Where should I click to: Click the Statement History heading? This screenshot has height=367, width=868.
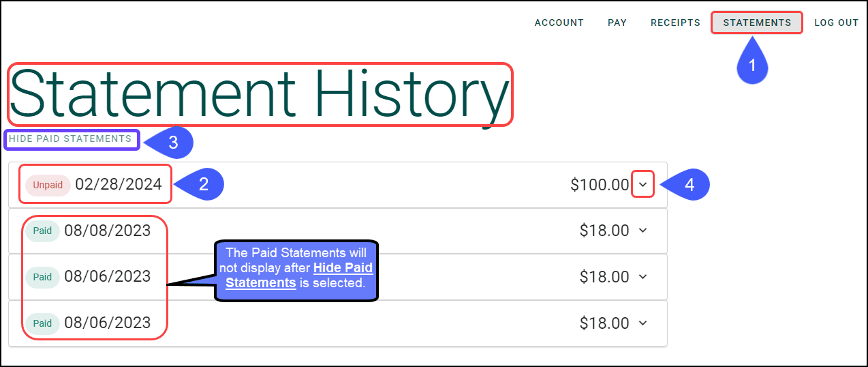260,94
